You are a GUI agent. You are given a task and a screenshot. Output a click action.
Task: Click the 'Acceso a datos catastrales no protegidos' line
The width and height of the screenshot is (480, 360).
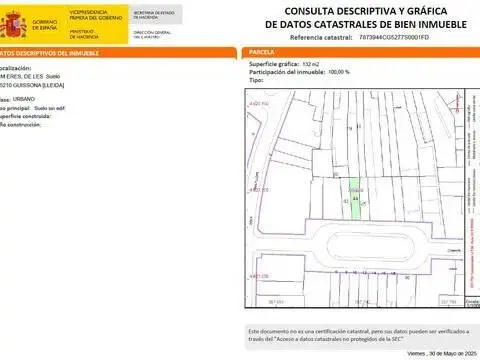tap(326, 339)
